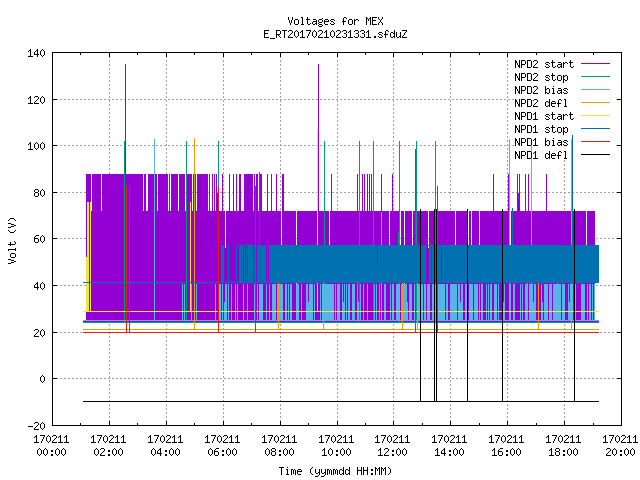Click the y-axis tick label 80
Image resolution: width=640 pixels, height=480 pixels.
(x=40, y=193)
